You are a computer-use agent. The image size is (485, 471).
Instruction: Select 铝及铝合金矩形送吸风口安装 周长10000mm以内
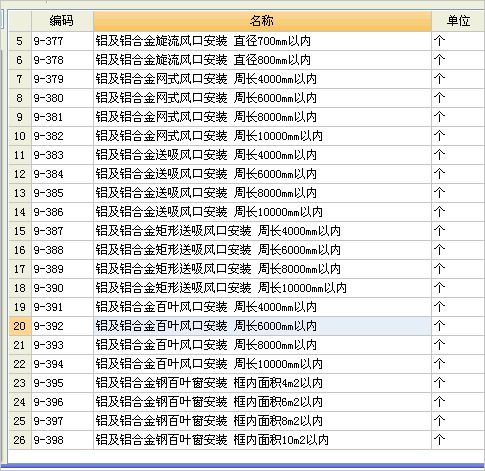(x=262, y=288)
